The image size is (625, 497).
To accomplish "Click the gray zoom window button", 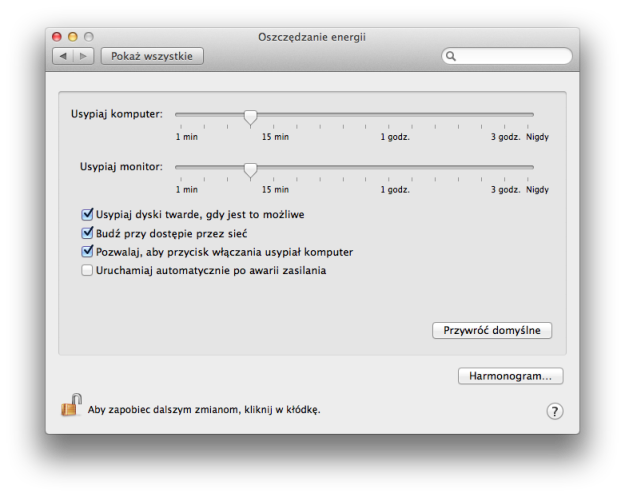I will pyautogui.click(x=88, y=37).
